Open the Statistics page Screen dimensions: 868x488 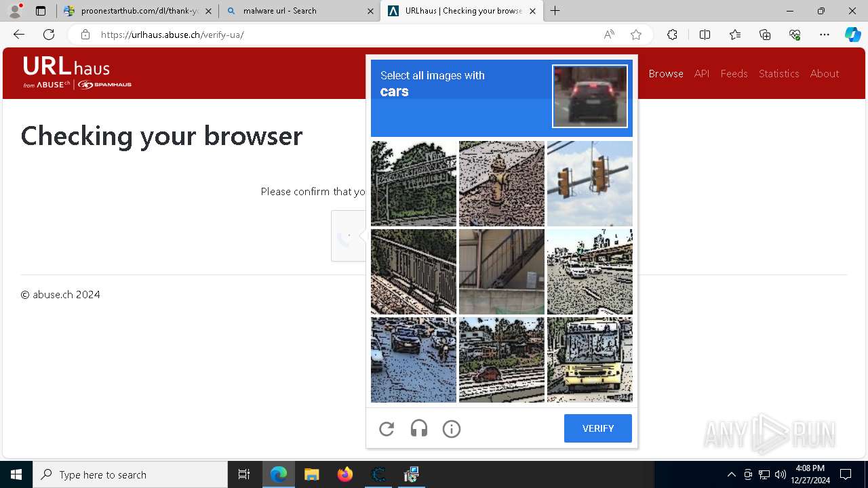[778, 73]
